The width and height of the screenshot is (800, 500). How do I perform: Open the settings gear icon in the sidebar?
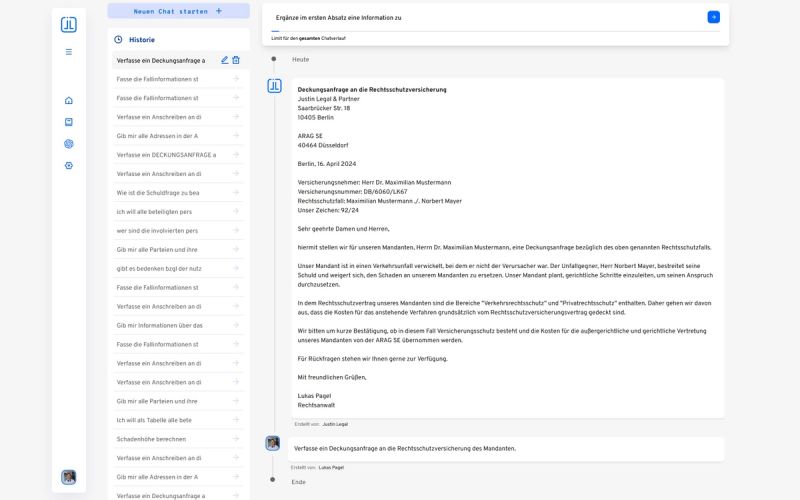point(69,165)
